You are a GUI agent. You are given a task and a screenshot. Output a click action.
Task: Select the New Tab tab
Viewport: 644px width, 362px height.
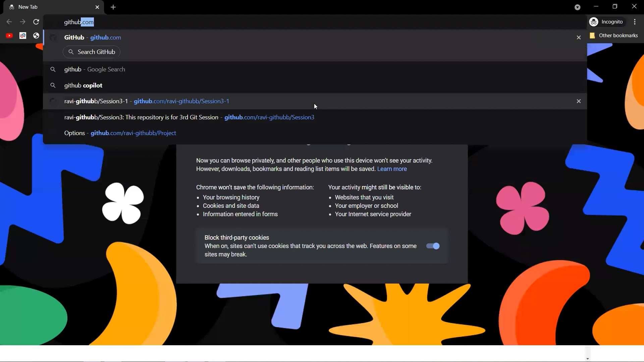click(54, 7)
